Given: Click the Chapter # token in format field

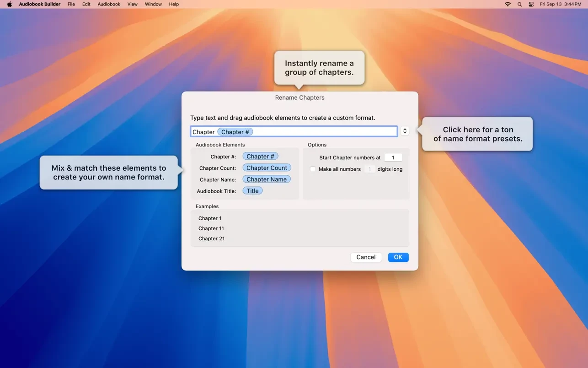Looking at the screenshot, I should pos(235,132).
